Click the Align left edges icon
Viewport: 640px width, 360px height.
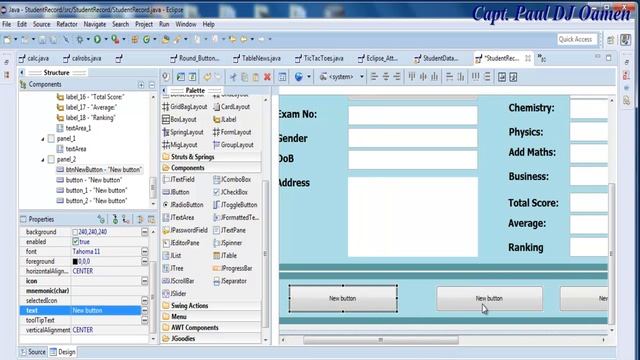click(374, 77)
